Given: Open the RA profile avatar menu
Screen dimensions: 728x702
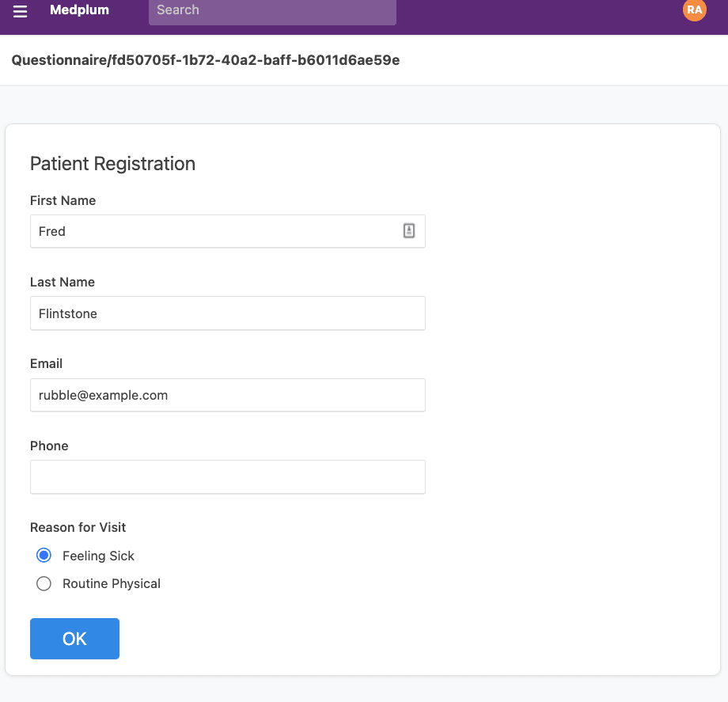Looking at the screenshot, I should (x=694, y=10).
